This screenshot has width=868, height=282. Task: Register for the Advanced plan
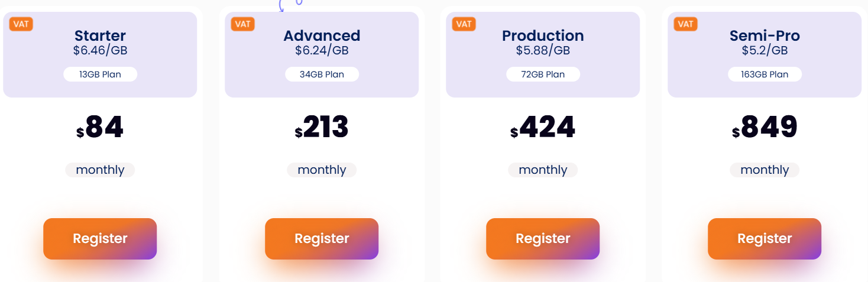[x=322, y=239]
